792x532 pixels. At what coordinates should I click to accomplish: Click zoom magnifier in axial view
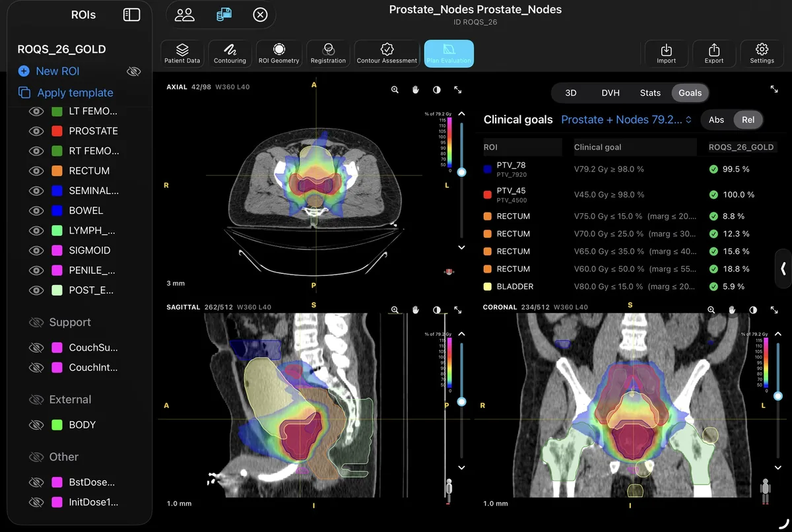395,89
